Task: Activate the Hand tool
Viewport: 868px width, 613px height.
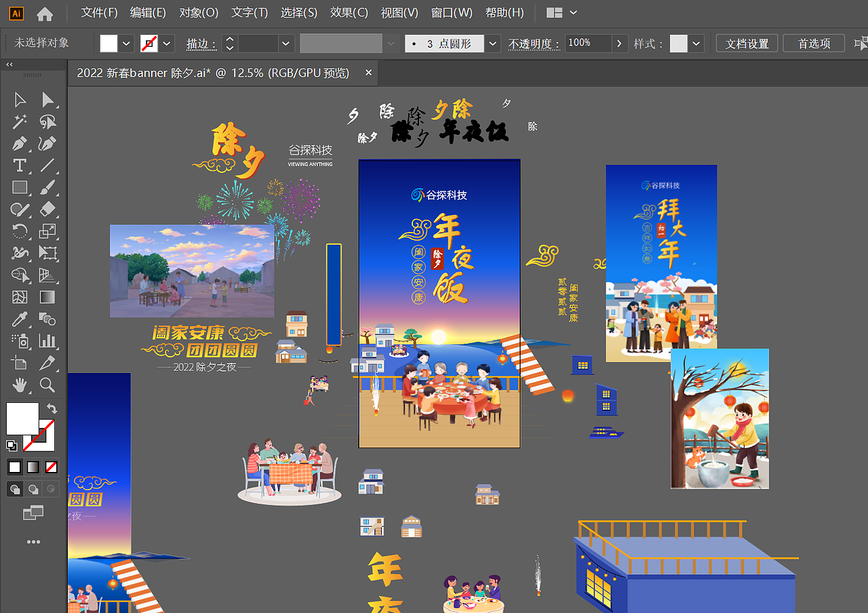Action: [x=20, y=384]
